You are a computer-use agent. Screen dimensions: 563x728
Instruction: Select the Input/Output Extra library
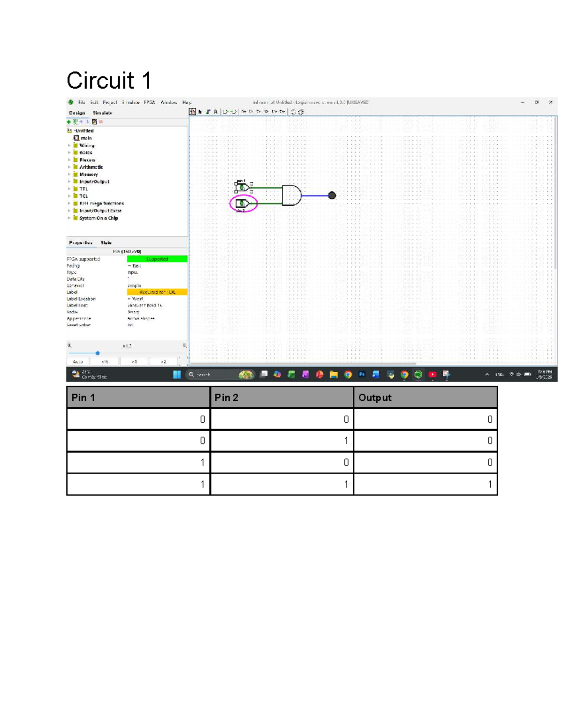click(100, 211)
